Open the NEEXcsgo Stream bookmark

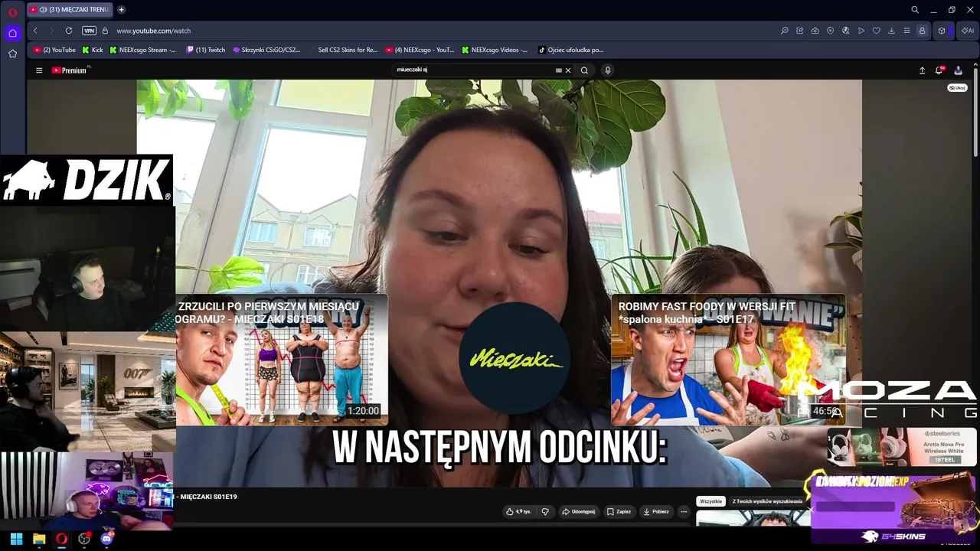143,50
